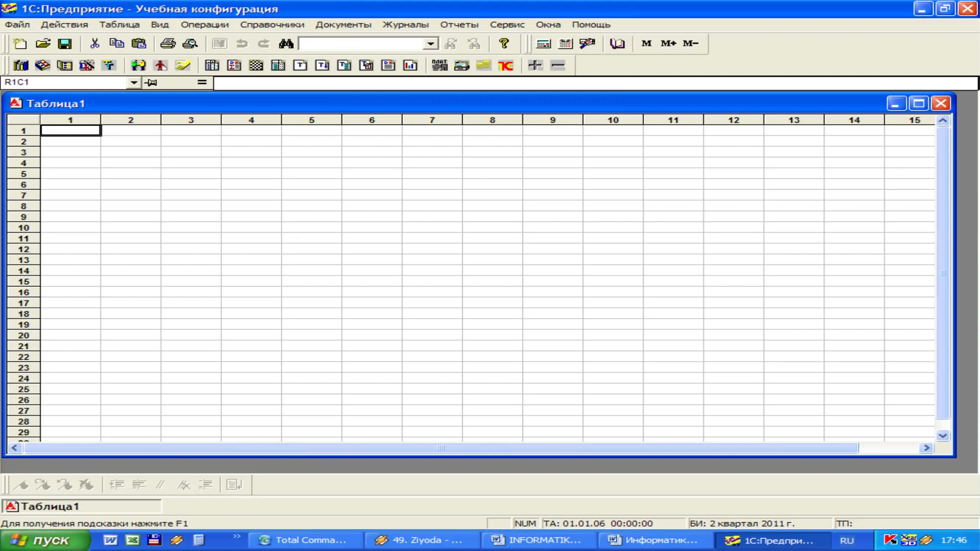Click the Cut scissors icon
Viewport: 980px width, 551px height.
point(95,44)
